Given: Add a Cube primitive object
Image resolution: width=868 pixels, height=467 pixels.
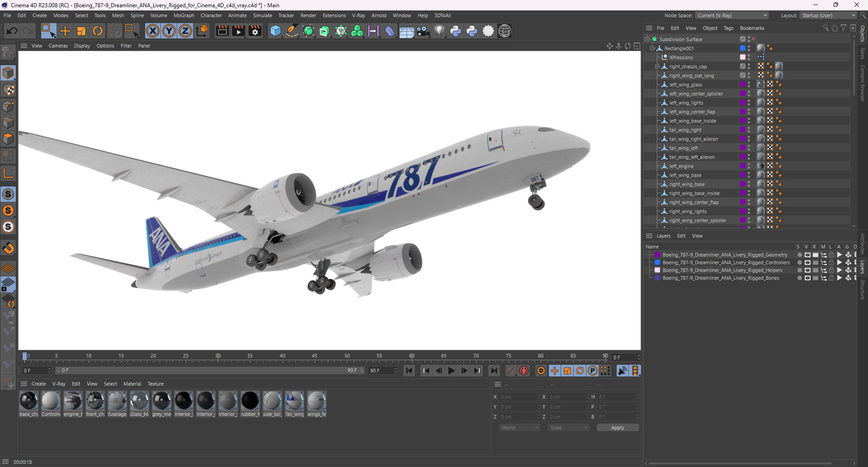Looking at the screenshot, I should point(275,31).
